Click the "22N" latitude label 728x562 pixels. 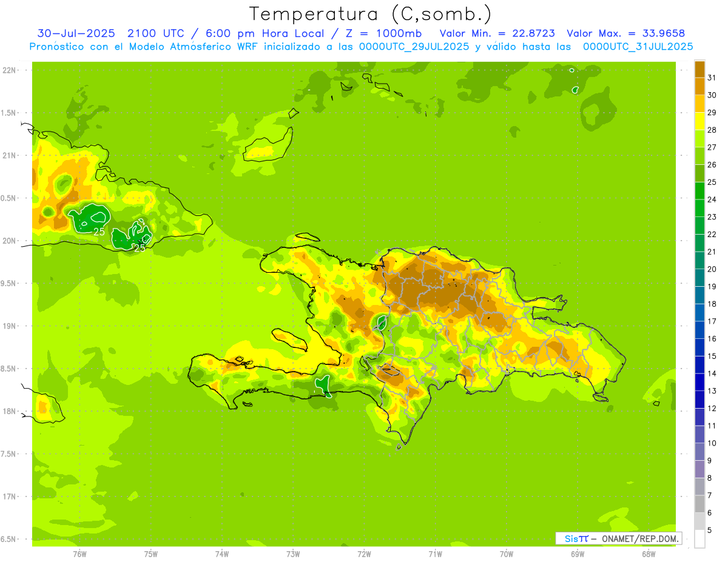click(9, 70)
